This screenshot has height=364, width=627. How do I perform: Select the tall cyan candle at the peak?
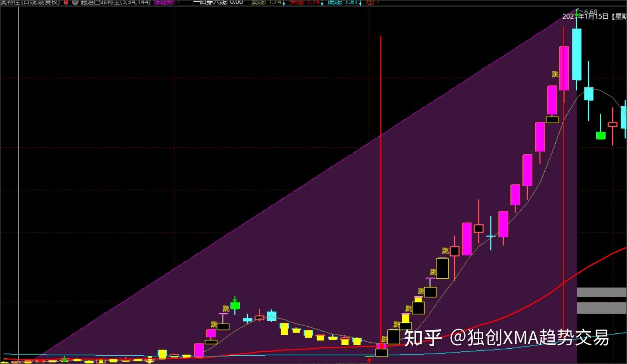point(577,54)
